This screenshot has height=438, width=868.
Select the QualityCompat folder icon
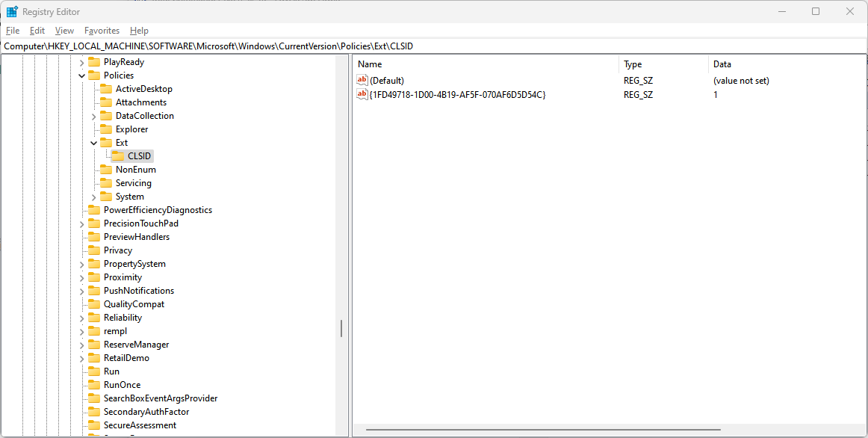94,304
